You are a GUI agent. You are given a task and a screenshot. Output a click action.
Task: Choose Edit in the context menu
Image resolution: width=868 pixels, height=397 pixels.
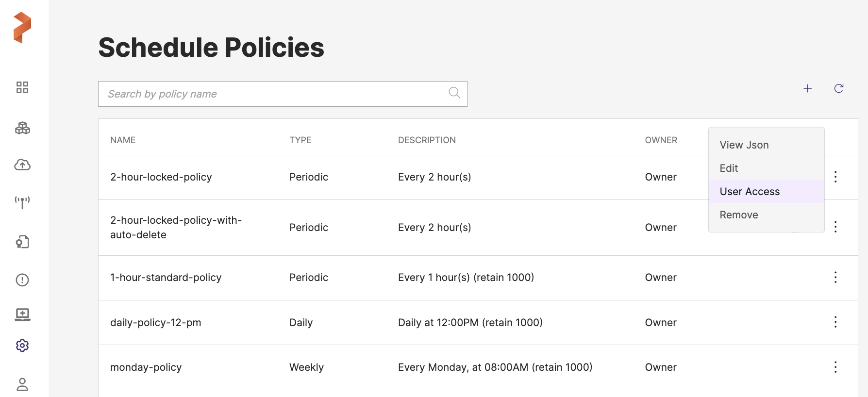(729, 168)
